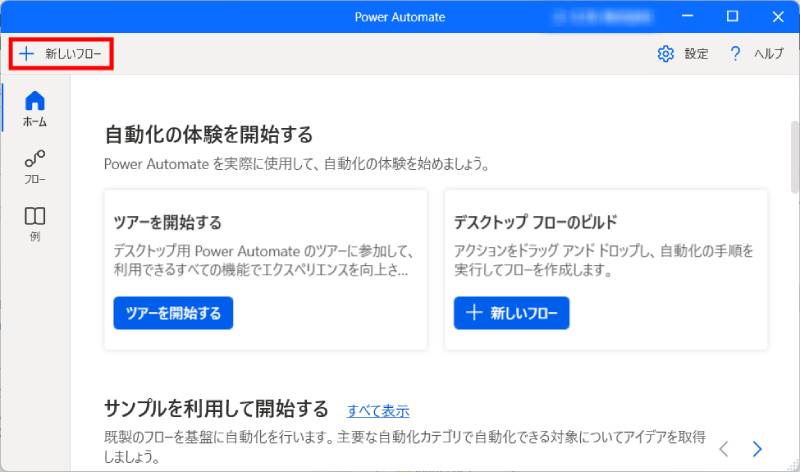800x472 pixels.
Task: Close the Power Automate window
Action: (x=778, y=16)
